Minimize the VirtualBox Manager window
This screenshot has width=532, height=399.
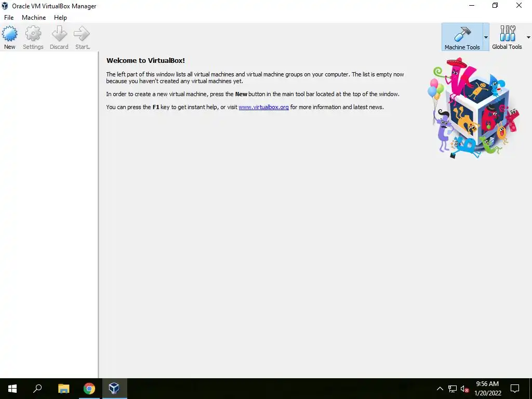click(x=472, y=6)
